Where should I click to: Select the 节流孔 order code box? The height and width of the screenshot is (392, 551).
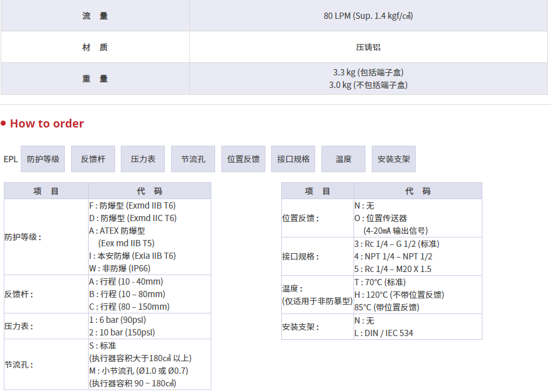(x=193, y=159)
